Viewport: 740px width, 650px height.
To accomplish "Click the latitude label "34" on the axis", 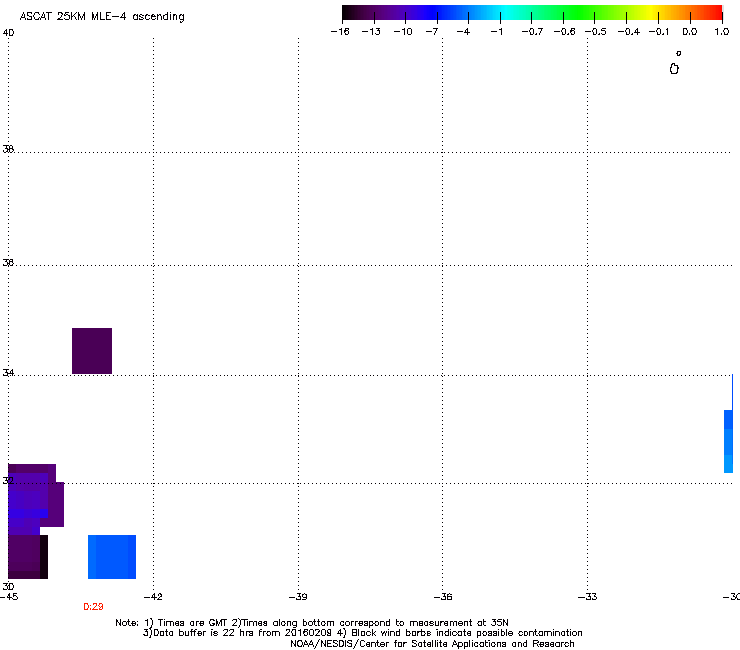I will pyautogui.click(x=8, y=373).
